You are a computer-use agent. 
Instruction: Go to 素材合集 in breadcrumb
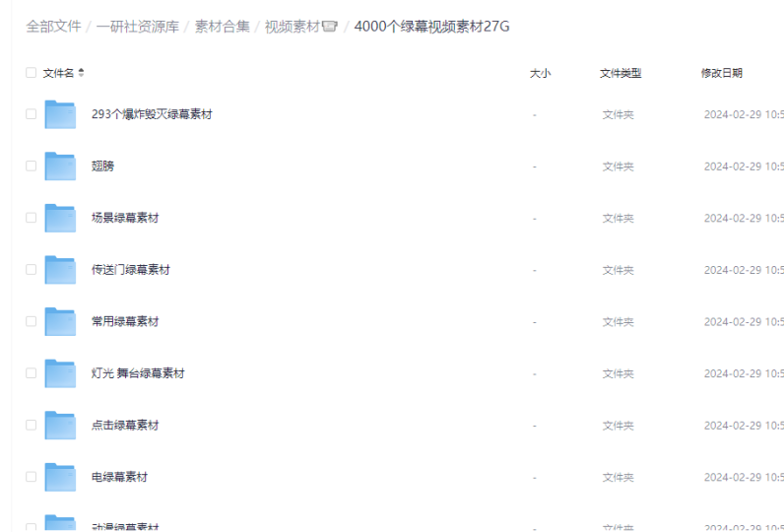(222, 27)
